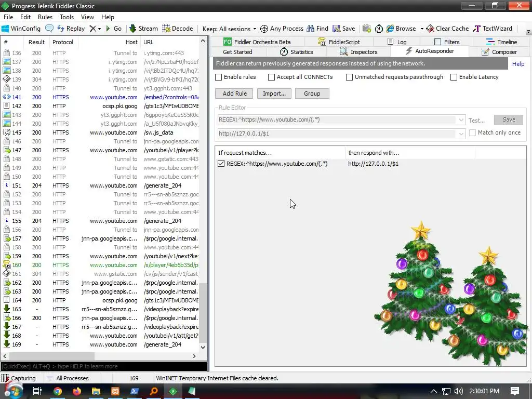Toggle Capturing in the status bar
The height and width of the screenshot is (399, 532).
(x=18, y=378)
